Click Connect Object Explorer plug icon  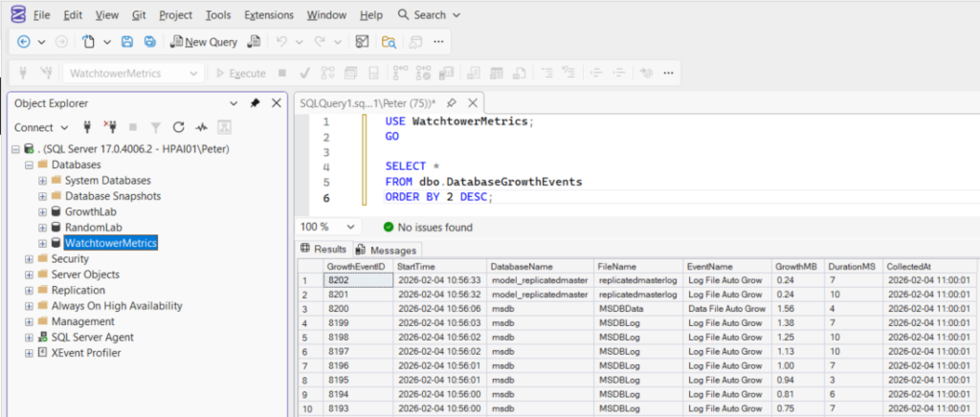pos(87,127)
